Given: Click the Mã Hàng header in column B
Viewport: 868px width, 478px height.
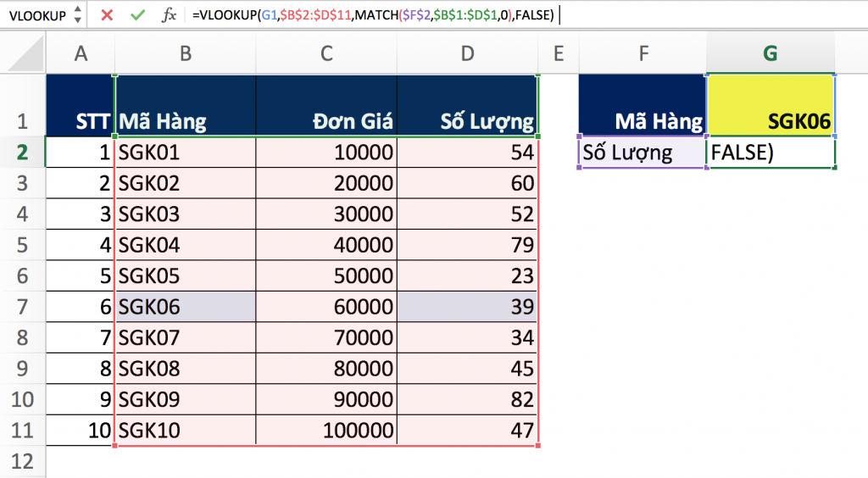Looking at the screenshot, I should 185,106.
